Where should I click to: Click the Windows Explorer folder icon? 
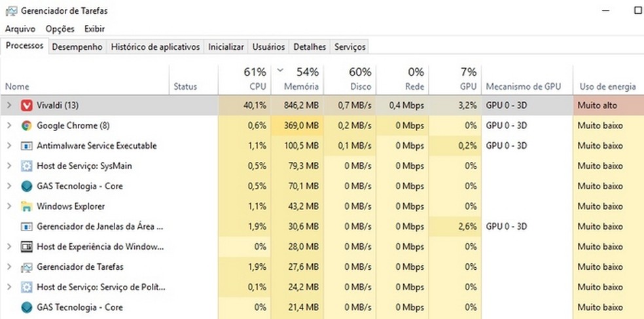coord(27,206)
